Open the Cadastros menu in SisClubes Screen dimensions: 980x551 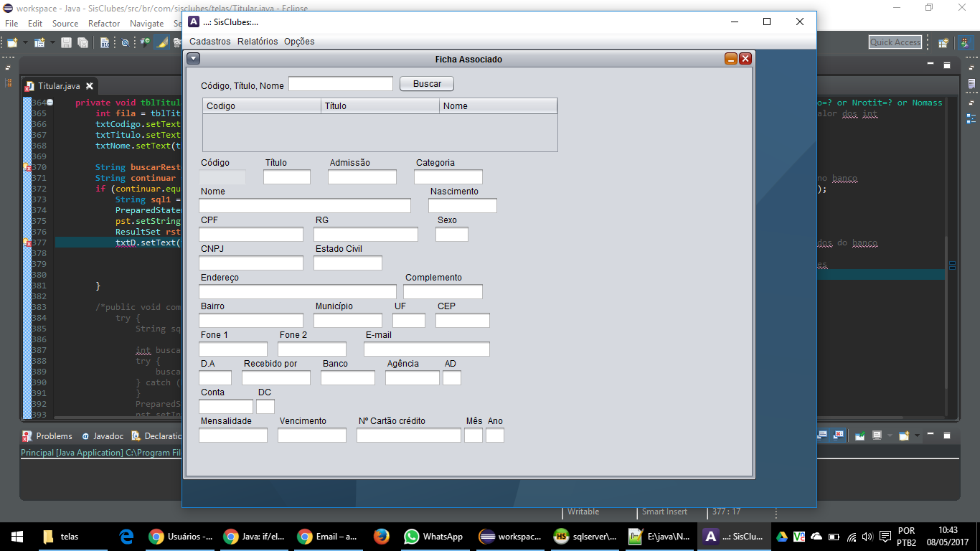pyautogui.click(x=210, y=42)
